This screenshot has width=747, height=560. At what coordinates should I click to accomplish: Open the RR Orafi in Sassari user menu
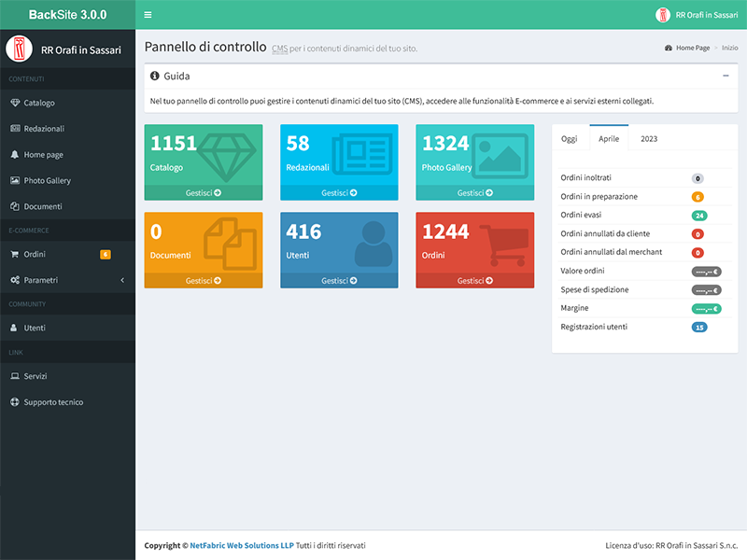[697, 15]
